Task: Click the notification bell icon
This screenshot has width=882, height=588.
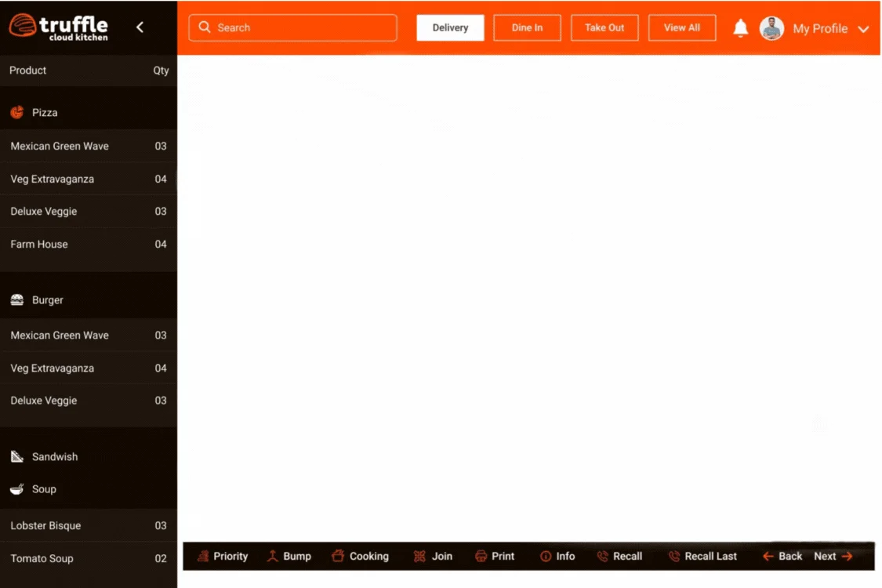Action: [x=740, y=28]
